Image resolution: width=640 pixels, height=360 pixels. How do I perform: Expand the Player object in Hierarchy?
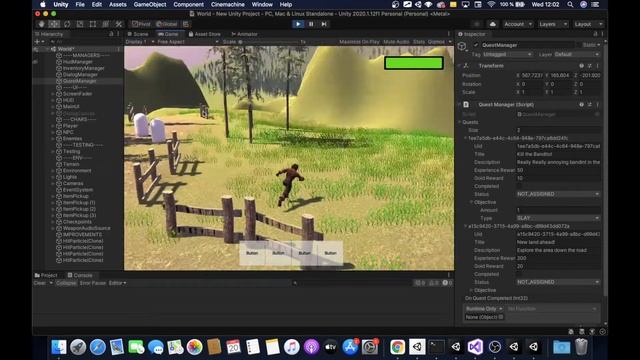click(53, 126)
